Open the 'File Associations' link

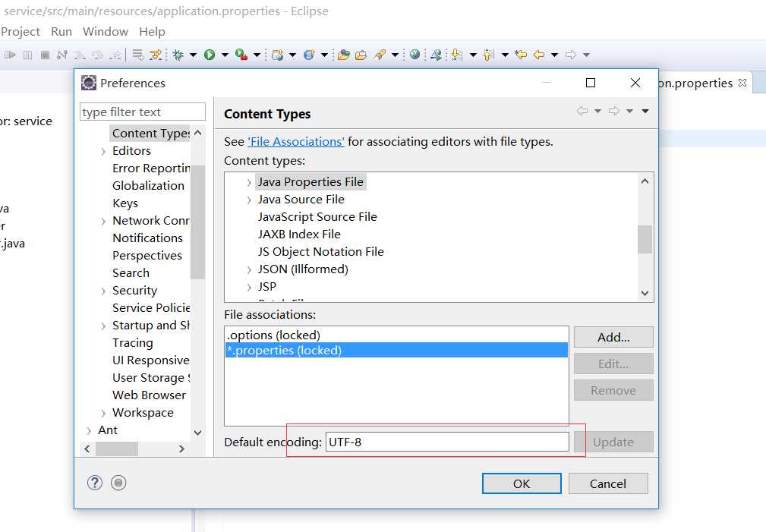(296, 142)
